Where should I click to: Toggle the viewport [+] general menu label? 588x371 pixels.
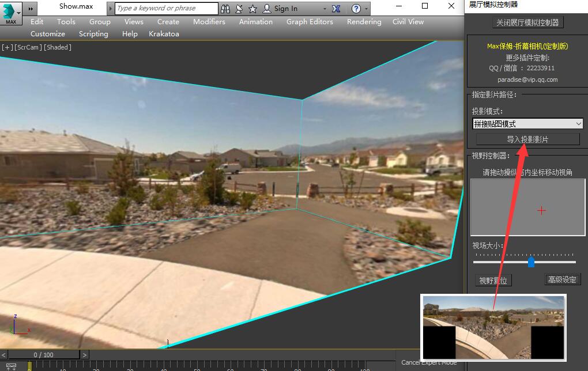click(x=7, y=47)
